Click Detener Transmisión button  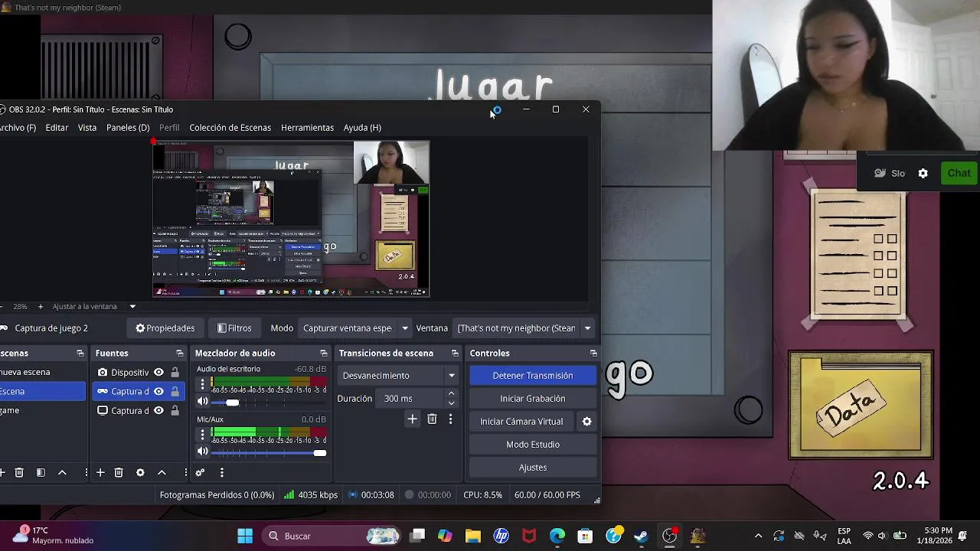pyautogui.click(x=533, y=376)
